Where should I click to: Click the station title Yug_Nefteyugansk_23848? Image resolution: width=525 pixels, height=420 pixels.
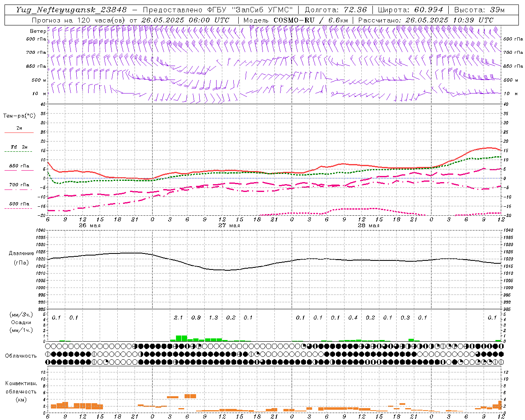(71, 10)
